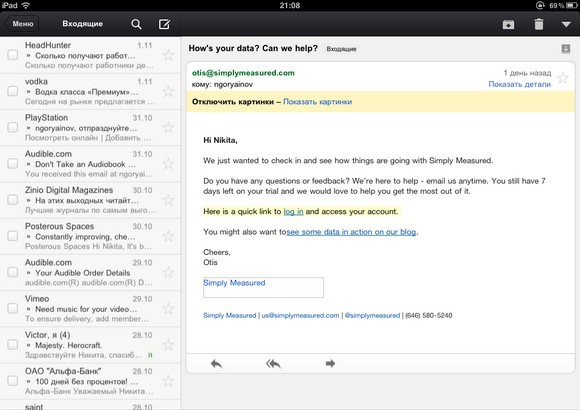Open Альфа-Банк 100 дней без процентов email
580x410 pixels.
[x=90, y=381]
